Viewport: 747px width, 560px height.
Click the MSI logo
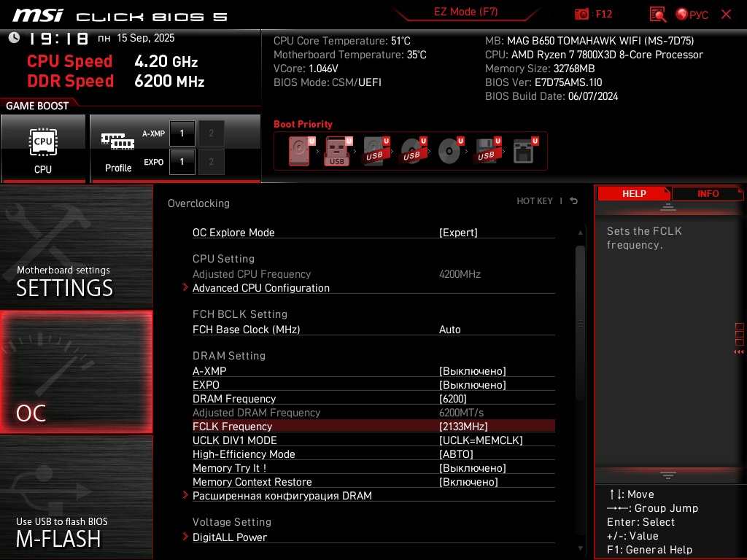coord(38,15)
